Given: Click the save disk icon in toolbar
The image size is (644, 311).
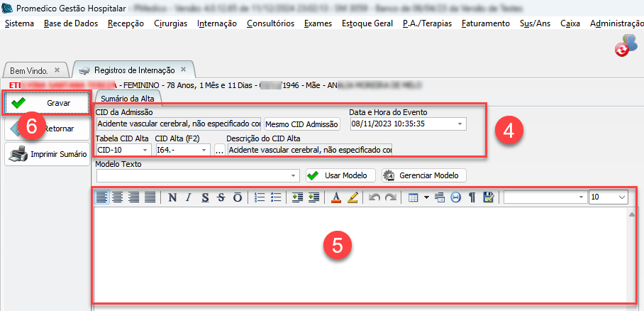Looking at the screenshot, I should point(488,197).
